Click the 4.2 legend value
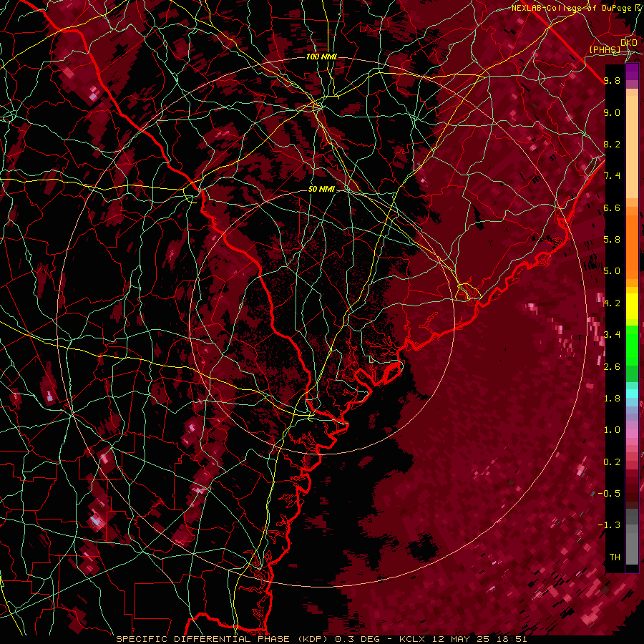Viewport: 644px width, 644px height. (612, 303)
